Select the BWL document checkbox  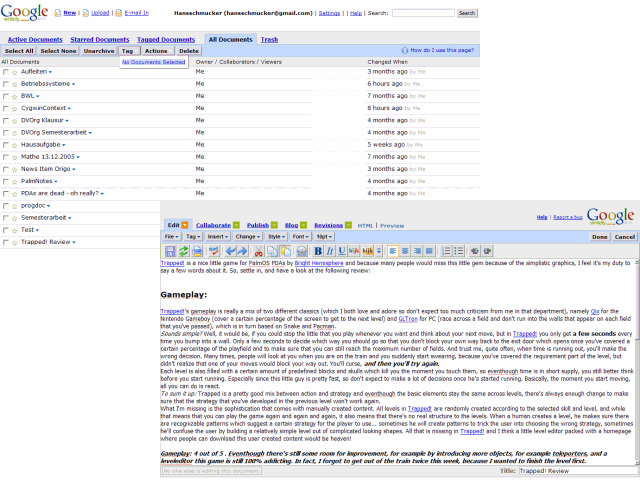click(x=6, y=96)
